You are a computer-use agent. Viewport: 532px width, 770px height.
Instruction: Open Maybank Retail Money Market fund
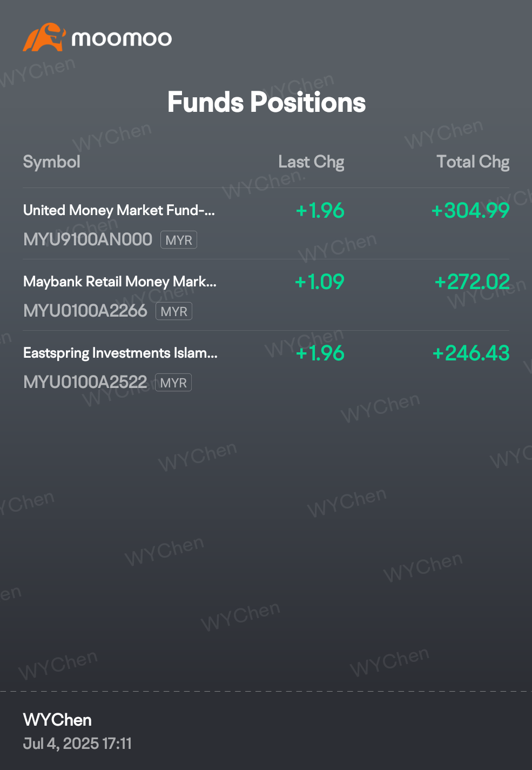coord(266,295)
